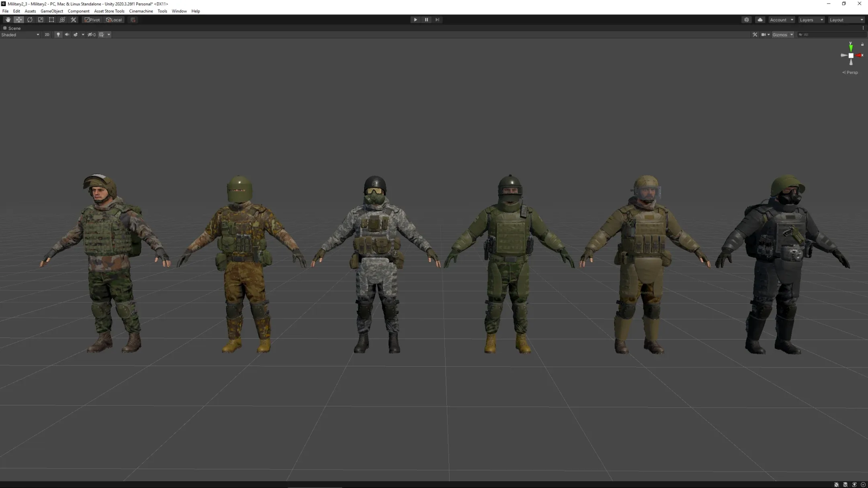The height and width of the screenshot is (488, 868).
Task: Open the Collab cloud services icon
Action: pyautogui.click(x=760, y=20)
